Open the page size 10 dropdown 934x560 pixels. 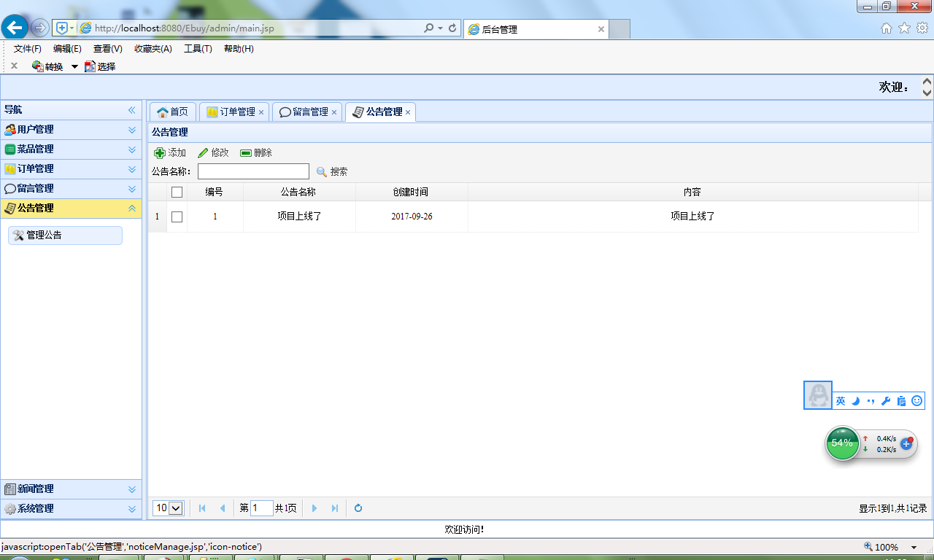coord(168,508)
